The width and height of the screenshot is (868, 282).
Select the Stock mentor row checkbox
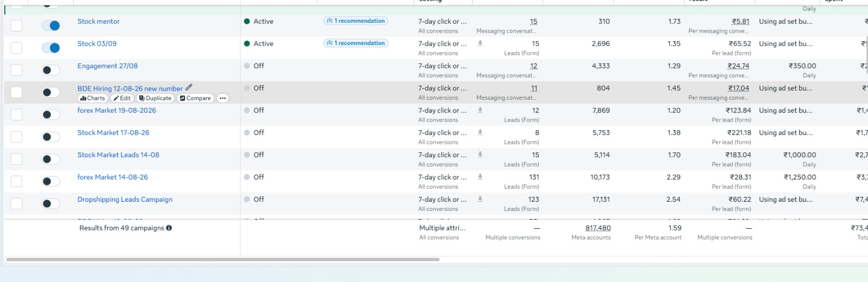point(17,25)
